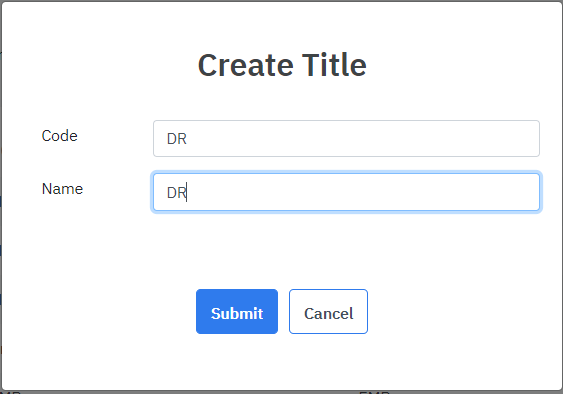Focus the Code input field
Viewport: 563px width, 394px height.
[346, 139]
